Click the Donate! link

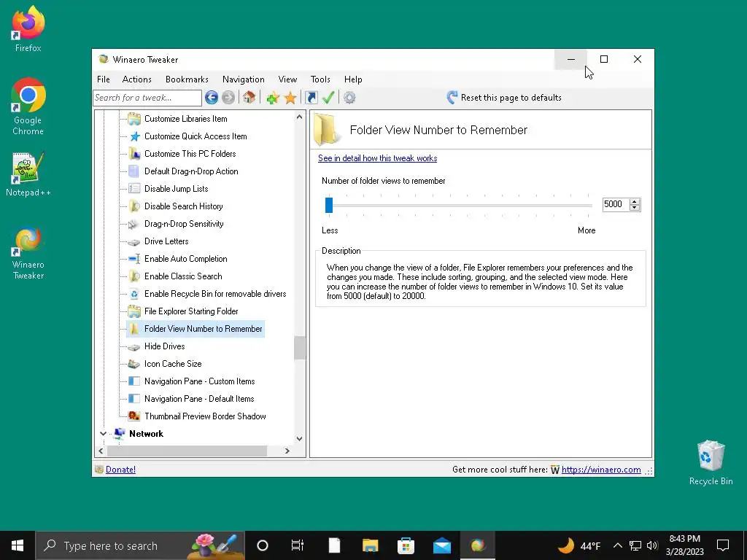pos(120,470)
